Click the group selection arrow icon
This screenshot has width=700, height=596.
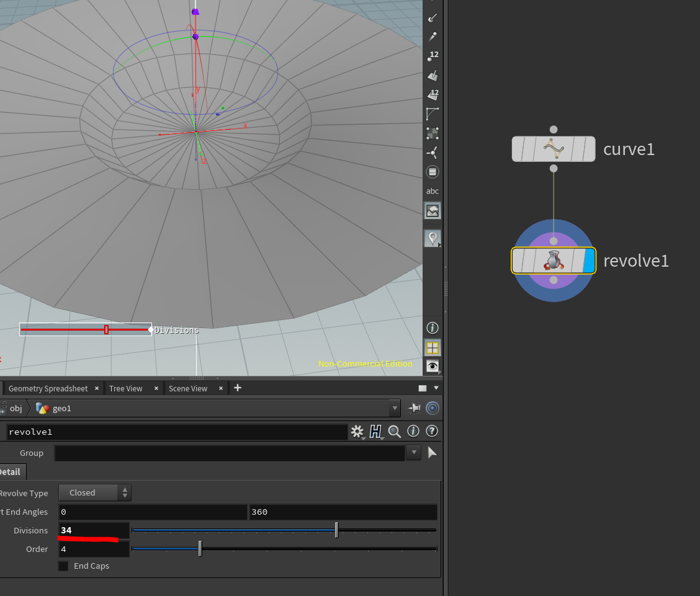click(433, 453)
